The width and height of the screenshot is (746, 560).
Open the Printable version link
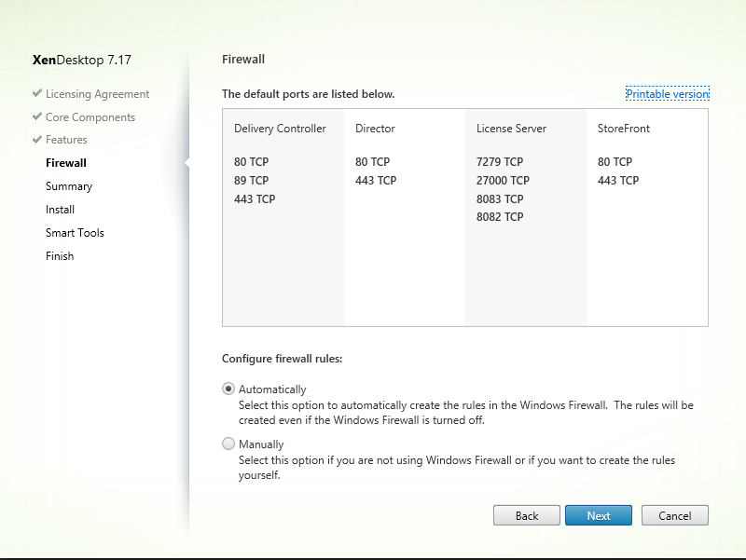pos(668,94)
